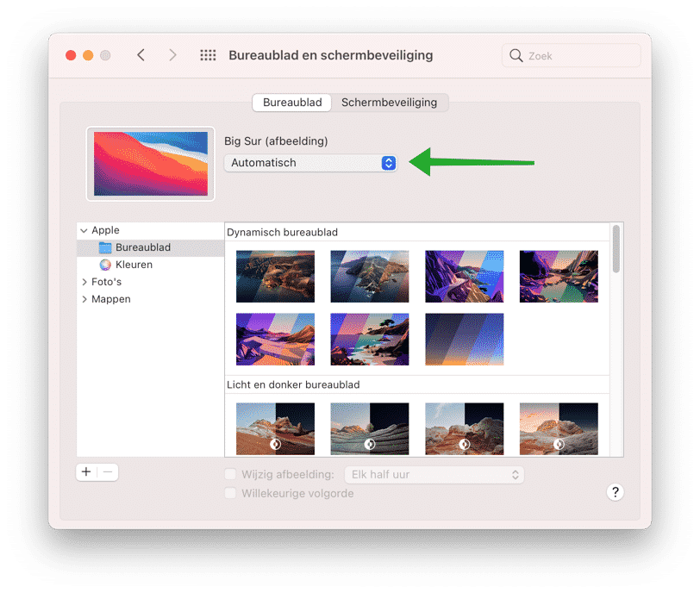
Task: Collapse the Apple tree section
Action: click(84, 231)
